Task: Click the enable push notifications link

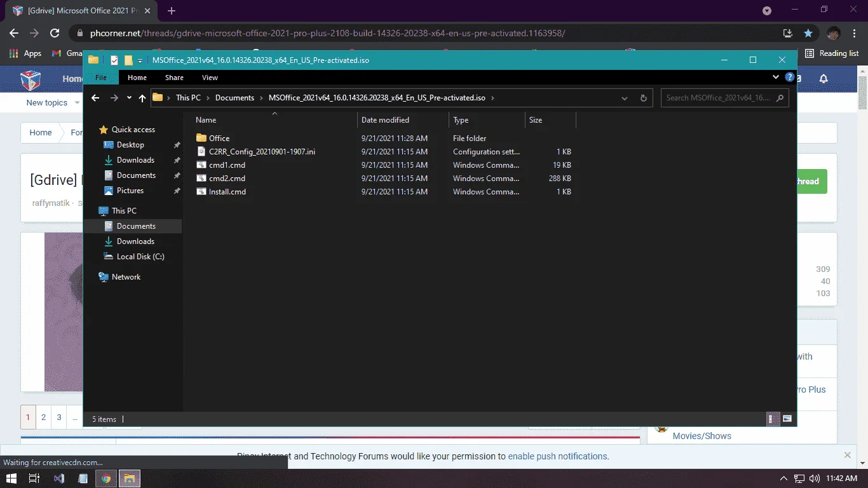Action: [x=559, y=456]
